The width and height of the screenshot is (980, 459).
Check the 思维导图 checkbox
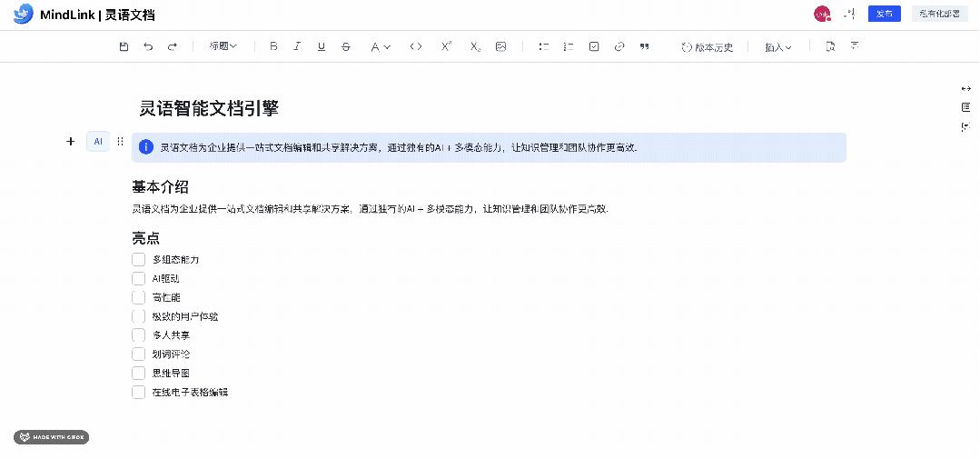pos(138,374)
